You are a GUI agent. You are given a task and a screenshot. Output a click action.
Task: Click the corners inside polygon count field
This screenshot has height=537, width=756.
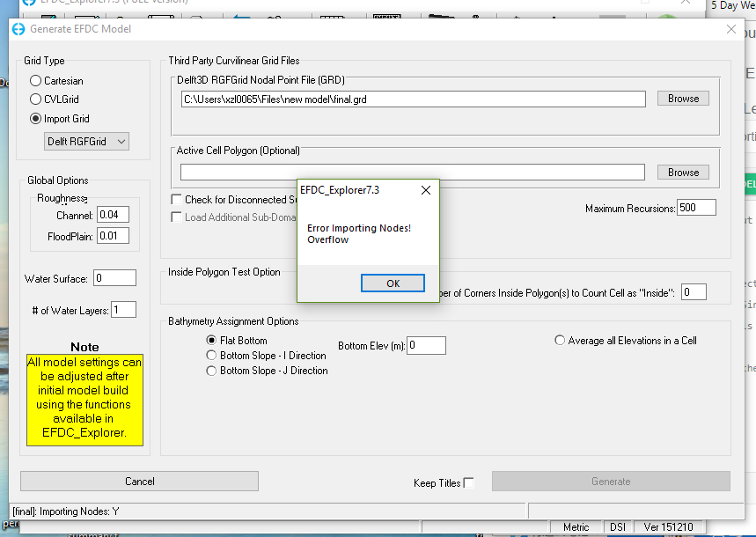point(694,292)
